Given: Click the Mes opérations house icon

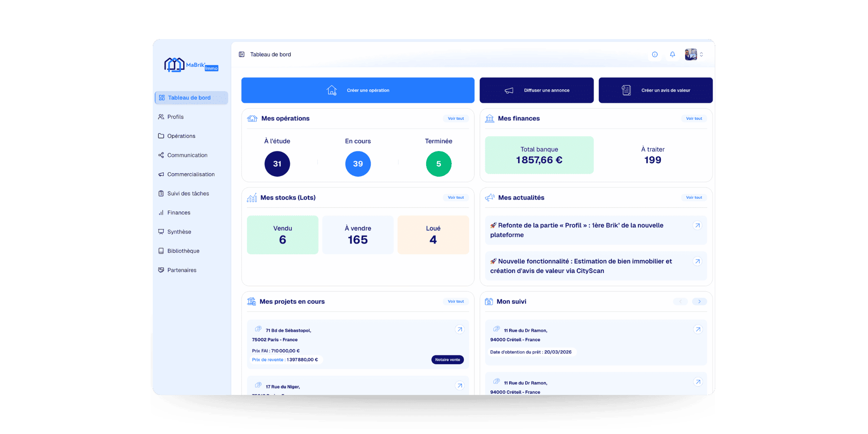Looking at the screenshot, I should point(252,118).
